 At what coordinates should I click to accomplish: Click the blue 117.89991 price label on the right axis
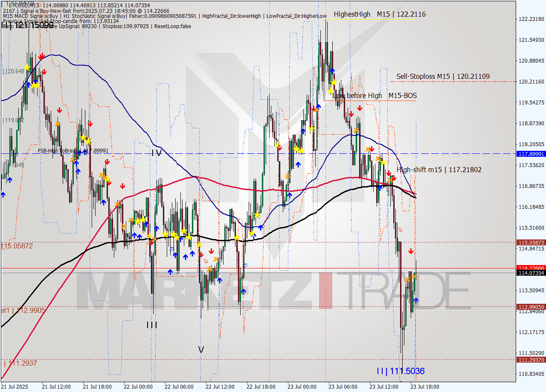530,154
